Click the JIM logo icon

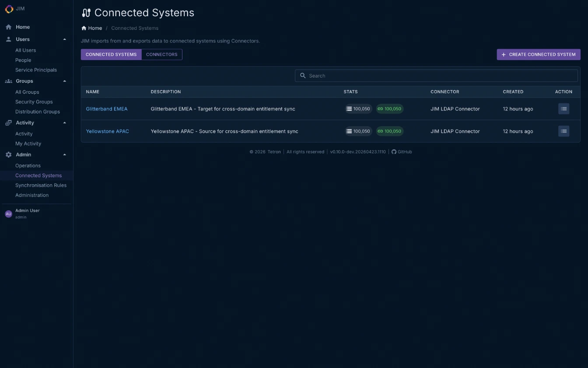tap(8, 9)
